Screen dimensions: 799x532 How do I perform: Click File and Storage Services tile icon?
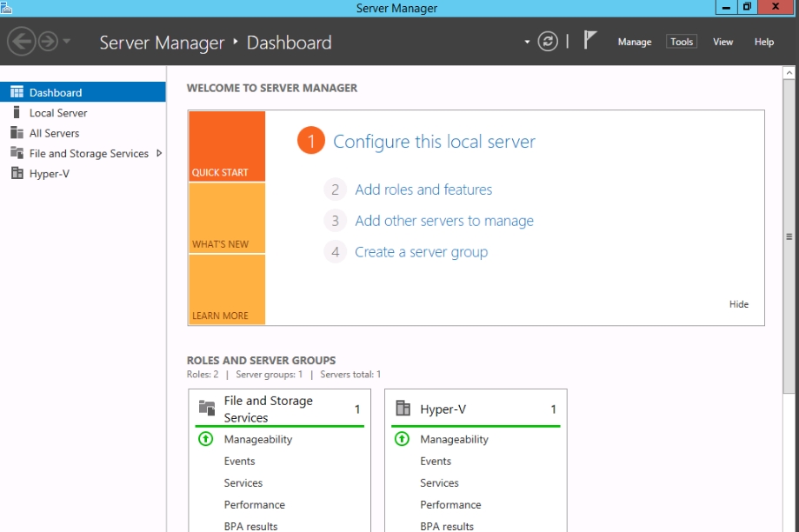207,408
